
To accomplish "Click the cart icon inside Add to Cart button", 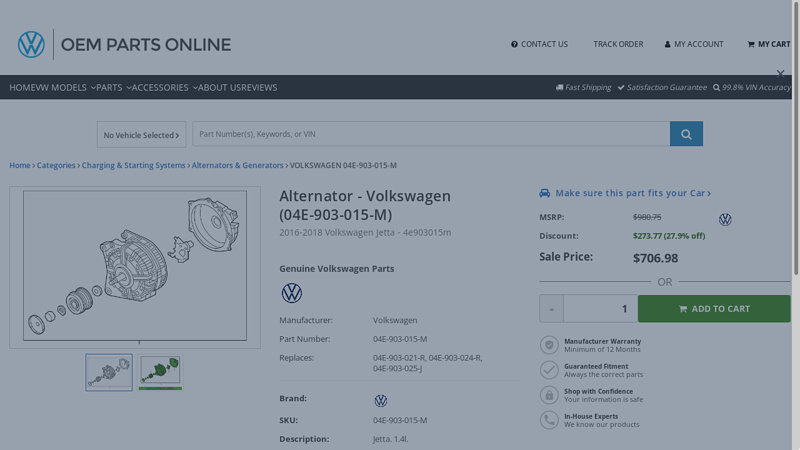I will pyautogui.click(x=683, y=309).
